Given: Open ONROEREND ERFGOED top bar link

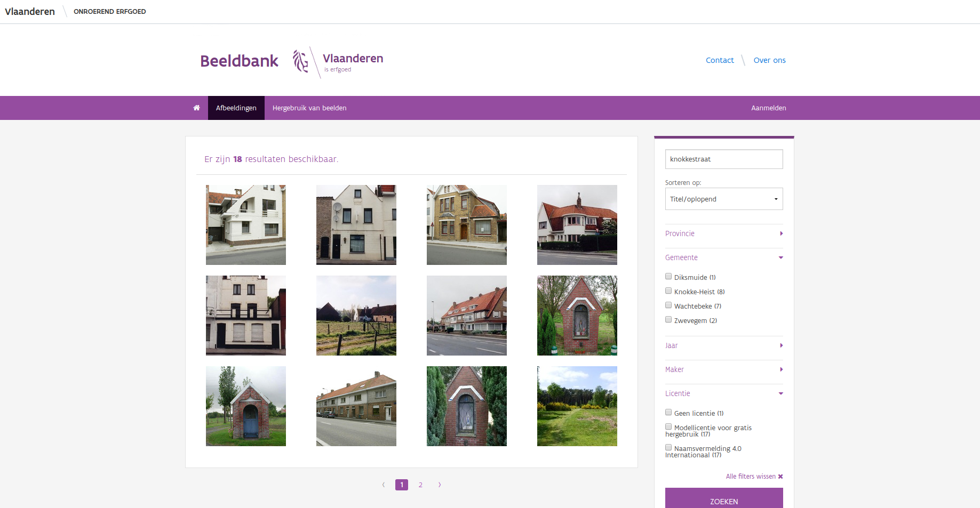Looking at the screenshot, I should (109, 11).
